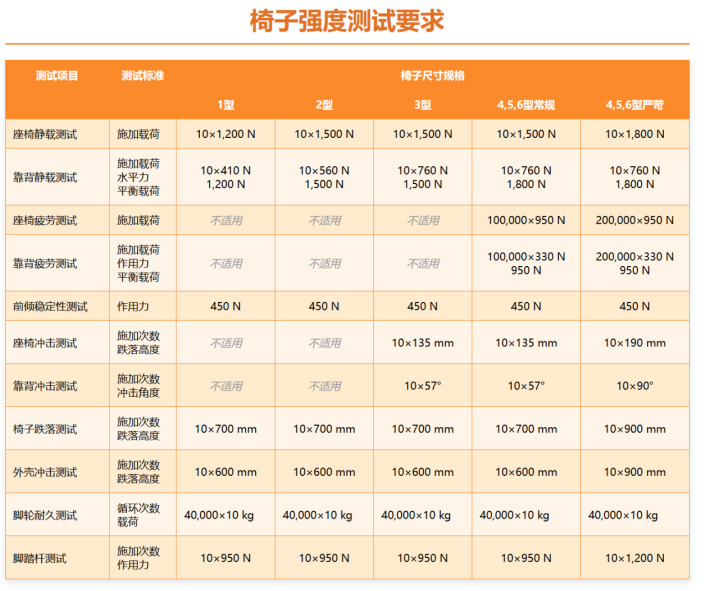
Task: Click 40,000×10 kg under the 2型 column
Action: click(317, 515)
